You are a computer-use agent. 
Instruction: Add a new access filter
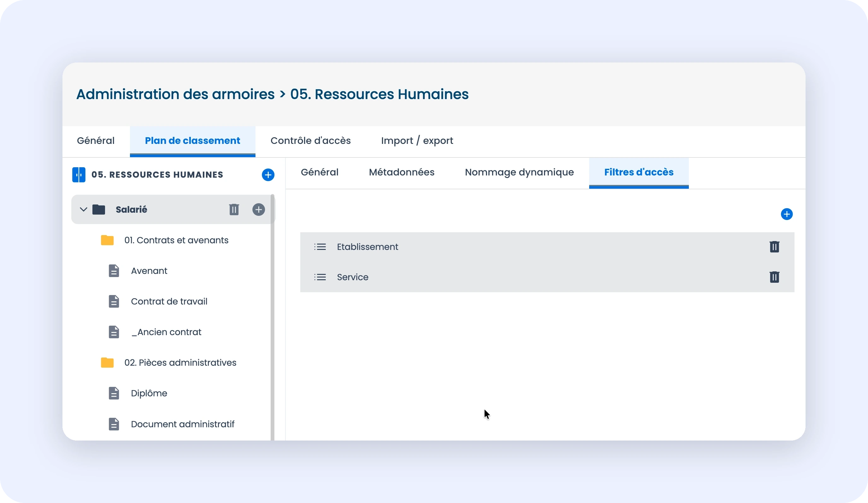click(x=786, y=214)
